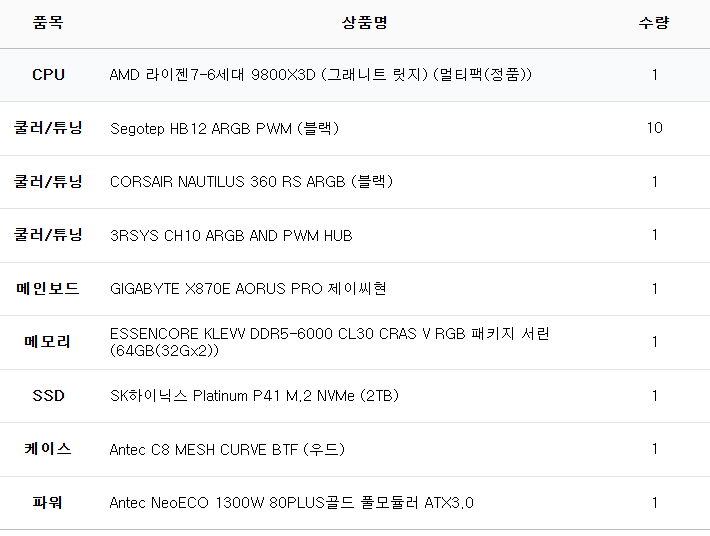
Task: Select the SSD category cell
Action: tap(48, 396)
